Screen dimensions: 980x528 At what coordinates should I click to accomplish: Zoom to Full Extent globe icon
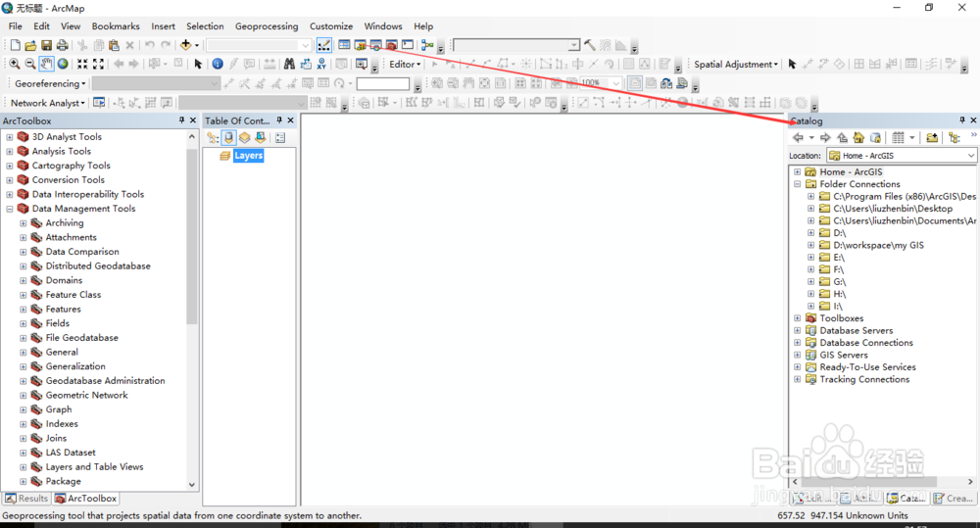point(63,64)
